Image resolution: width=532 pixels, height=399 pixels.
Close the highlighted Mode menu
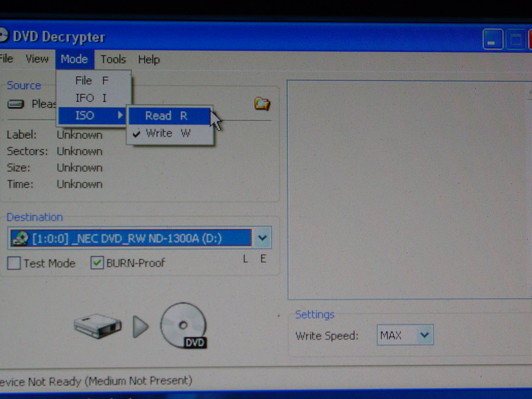(74, 59)
